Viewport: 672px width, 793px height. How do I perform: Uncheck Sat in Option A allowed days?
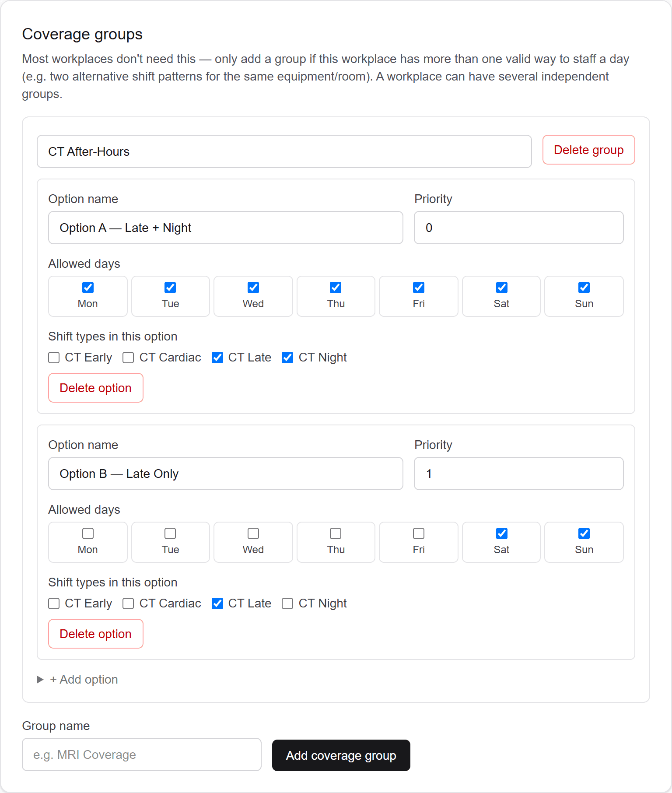click(502, 288)
